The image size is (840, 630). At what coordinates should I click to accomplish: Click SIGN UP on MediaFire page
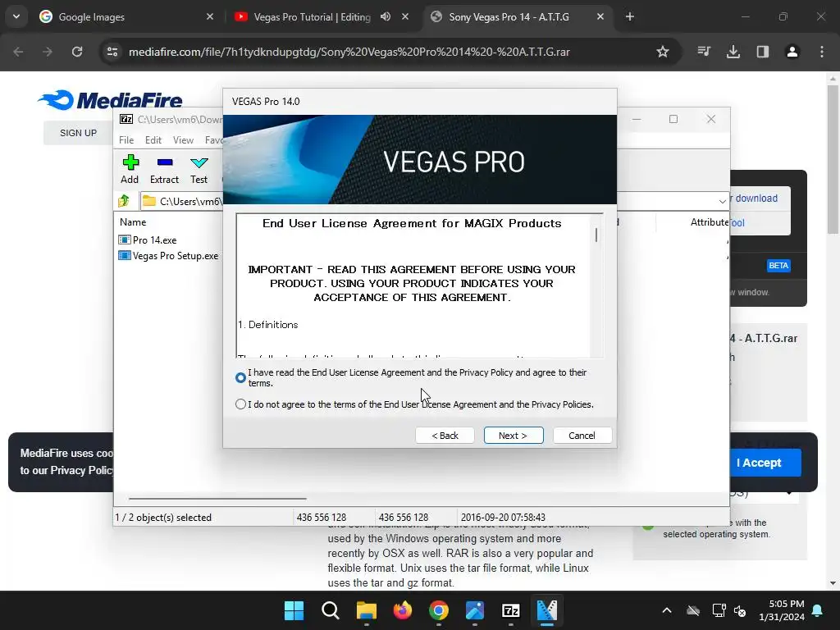(78, 133)
